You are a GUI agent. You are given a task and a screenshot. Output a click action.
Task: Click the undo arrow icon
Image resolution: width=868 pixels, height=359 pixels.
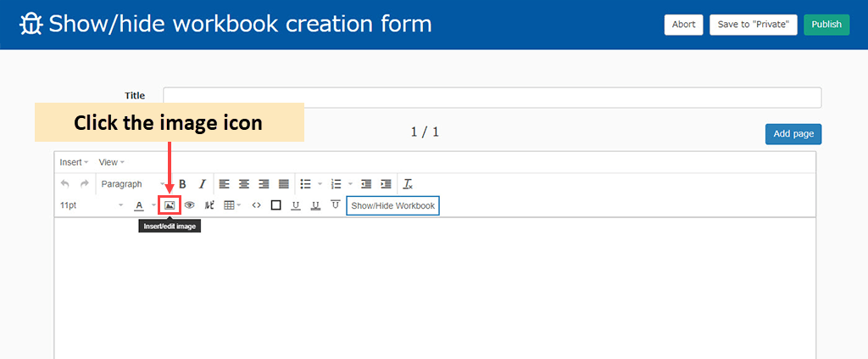(65, 184)
